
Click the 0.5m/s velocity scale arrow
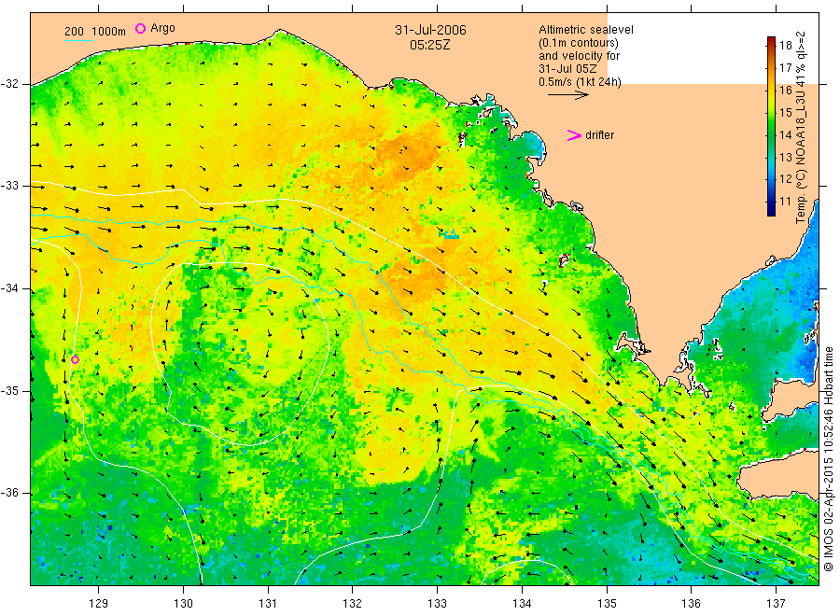click(567, 95)
